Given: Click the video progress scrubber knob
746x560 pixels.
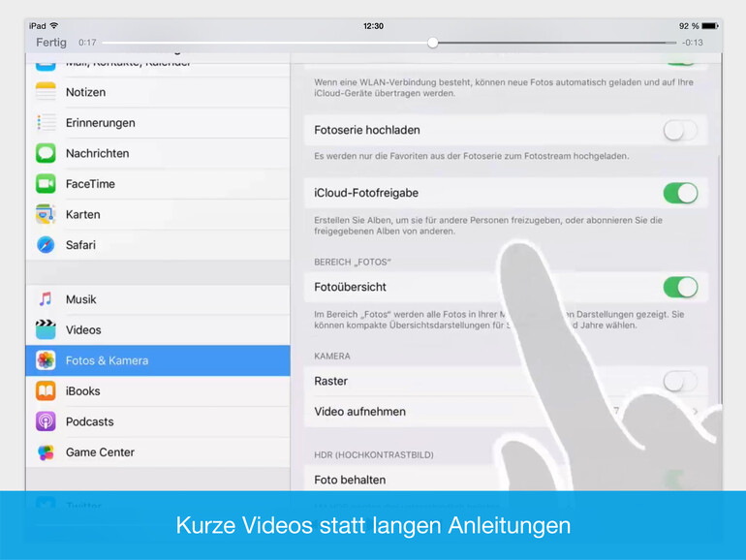Looking at the screenshot, I should tap(432, 43).
